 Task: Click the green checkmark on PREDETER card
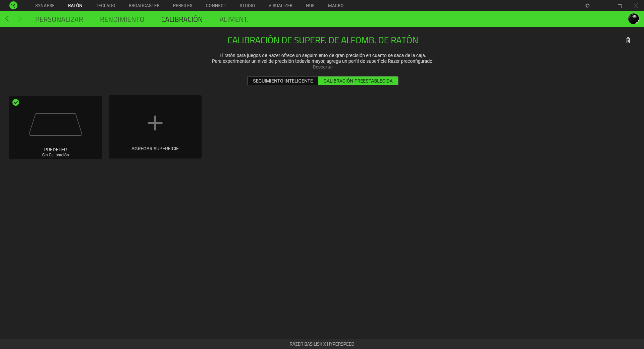coord(16,102)
